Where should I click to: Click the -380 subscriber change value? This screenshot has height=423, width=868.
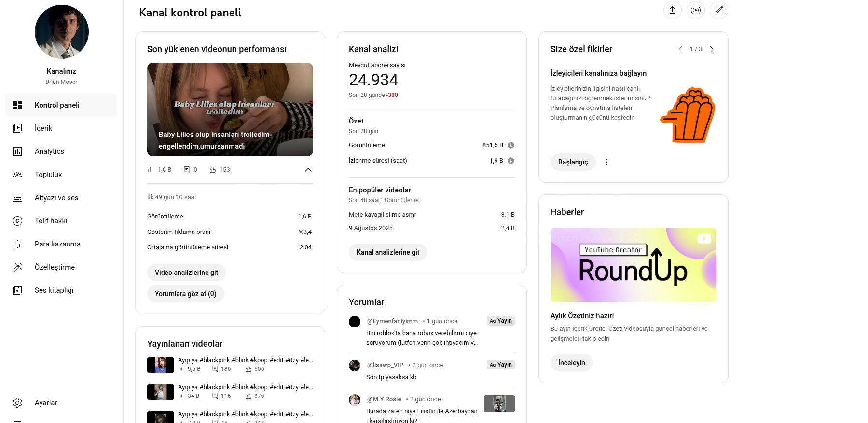click(392, 95)
